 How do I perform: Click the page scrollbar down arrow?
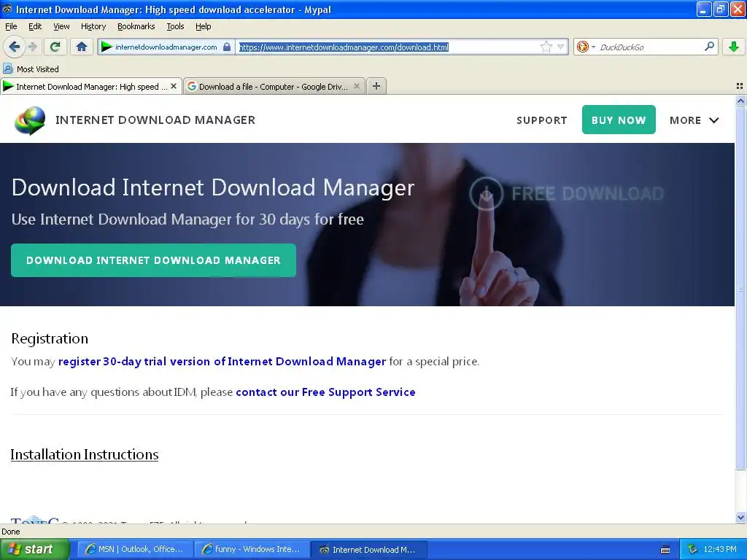point(740,517)
